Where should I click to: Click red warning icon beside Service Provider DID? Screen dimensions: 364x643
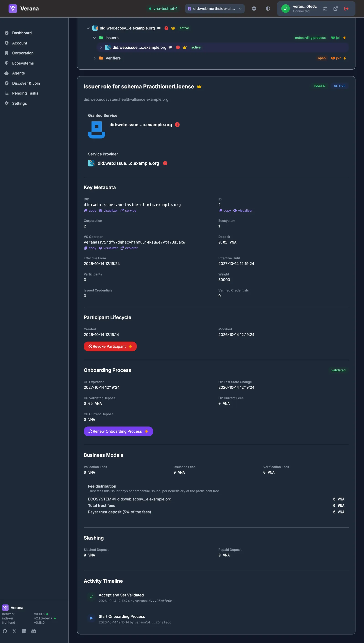point(165,163)
